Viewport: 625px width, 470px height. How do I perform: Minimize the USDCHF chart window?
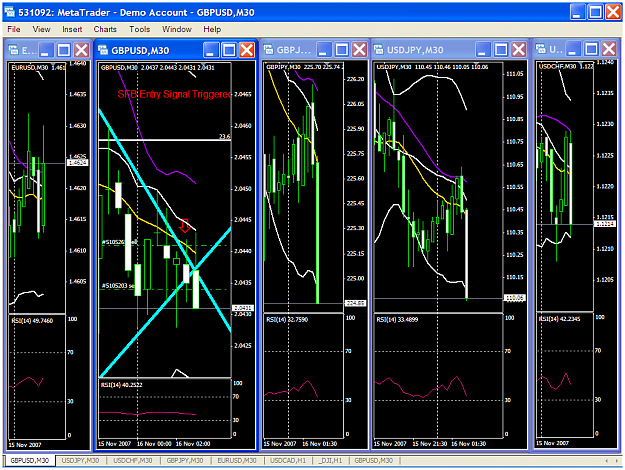click(573, 49)
